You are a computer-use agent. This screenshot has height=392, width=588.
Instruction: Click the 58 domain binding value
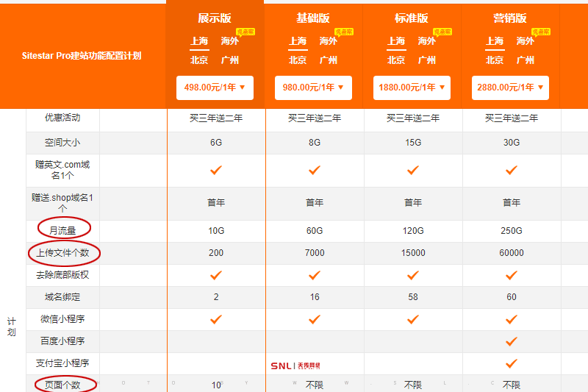pyautogui.click(x=413, y=297)
